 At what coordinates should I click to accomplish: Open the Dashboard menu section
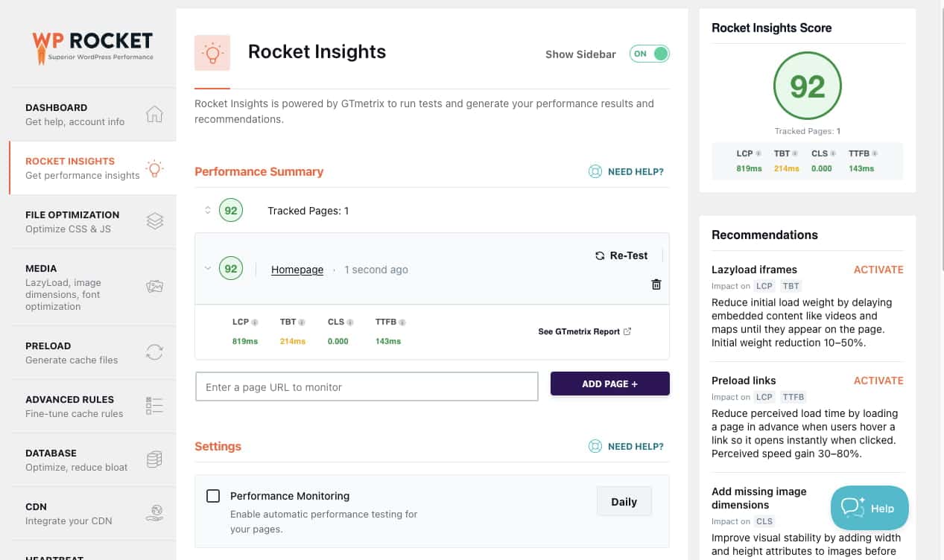coord(93,114)
